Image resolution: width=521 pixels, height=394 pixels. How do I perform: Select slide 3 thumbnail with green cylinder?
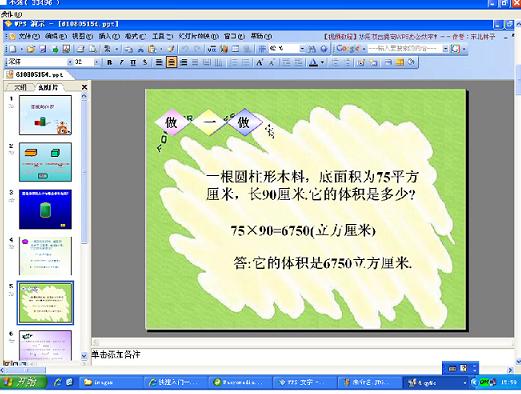click(45, 209)
